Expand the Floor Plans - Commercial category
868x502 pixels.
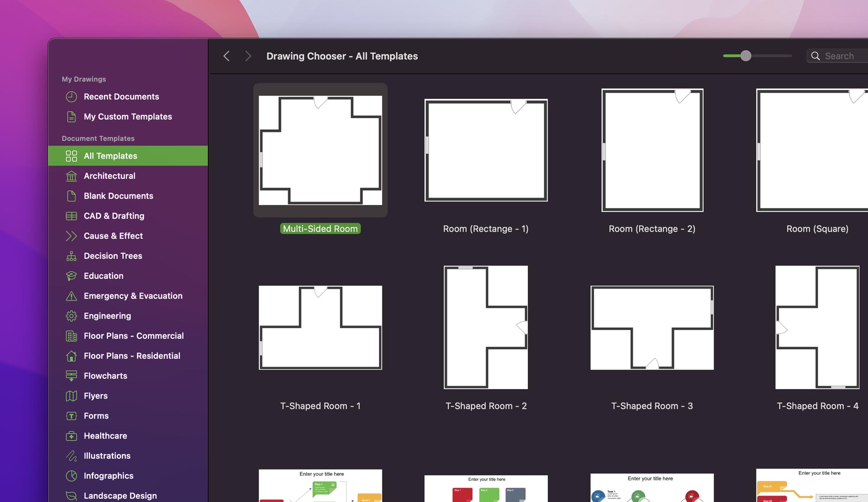tap(134, 336)
